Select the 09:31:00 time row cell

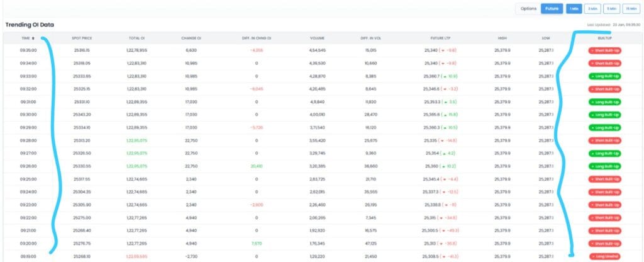click(x=29, y=101)
